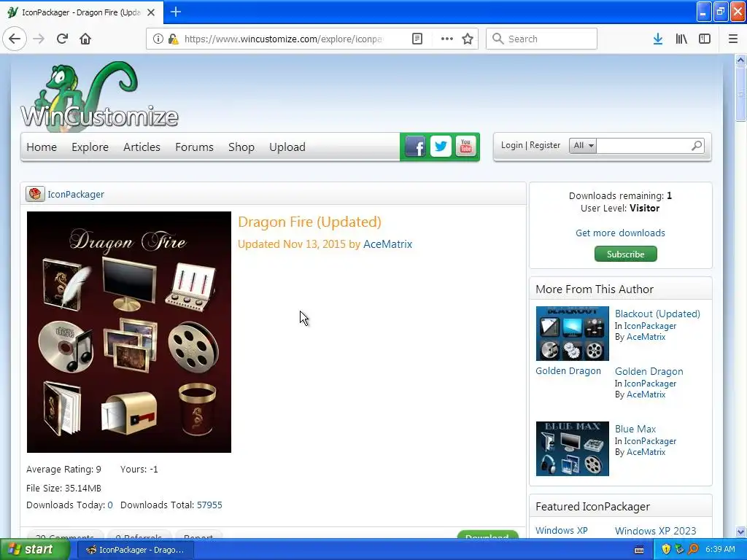Click AceMatrix link under Golden Dragon
Image resolution: width=747 pixels, height=560 pixels.
646,394
